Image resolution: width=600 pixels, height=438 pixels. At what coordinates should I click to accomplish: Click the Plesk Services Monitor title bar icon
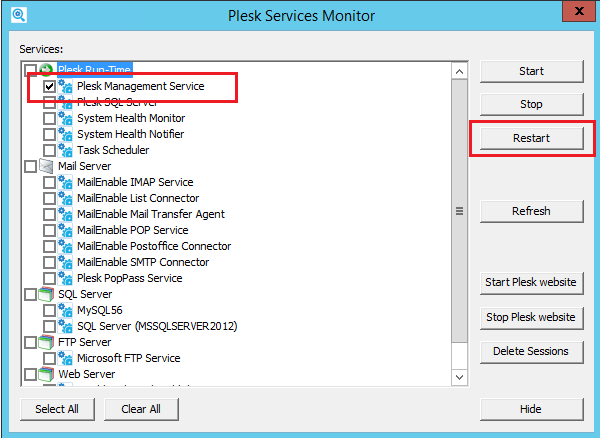pos(15,15)
